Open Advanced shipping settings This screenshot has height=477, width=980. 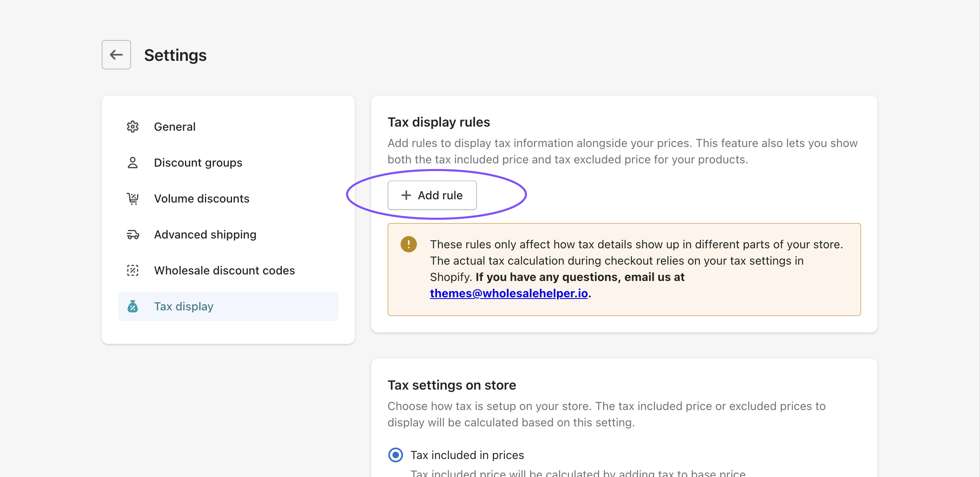[x=205, y=234]
